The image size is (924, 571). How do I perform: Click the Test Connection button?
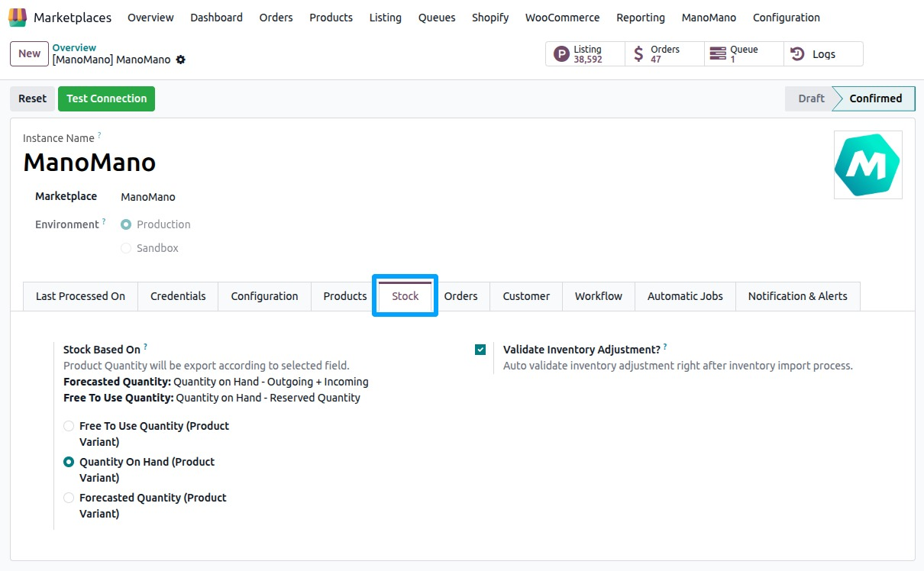click(x=106, y=98)
